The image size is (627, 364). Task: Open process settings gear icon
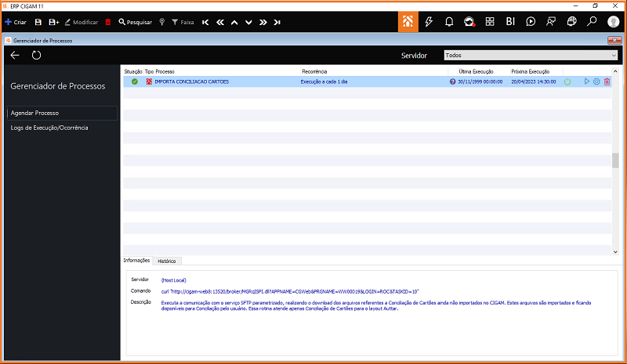point(596,81)
